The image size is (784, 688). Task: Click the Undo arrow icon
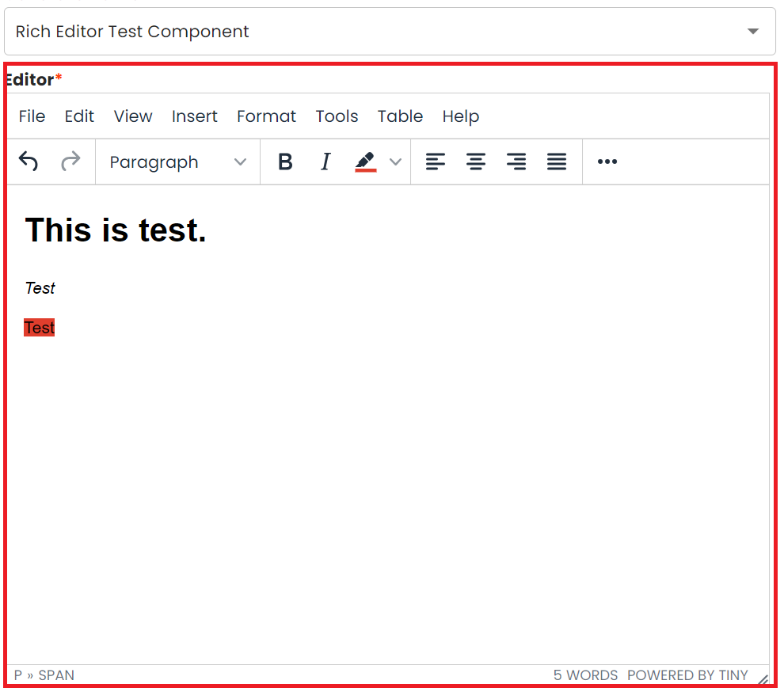(29, 162)
